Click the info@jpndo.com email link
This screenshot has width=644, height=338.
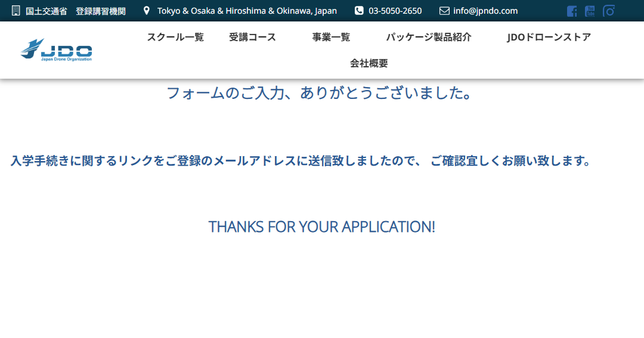pos(485,11)
